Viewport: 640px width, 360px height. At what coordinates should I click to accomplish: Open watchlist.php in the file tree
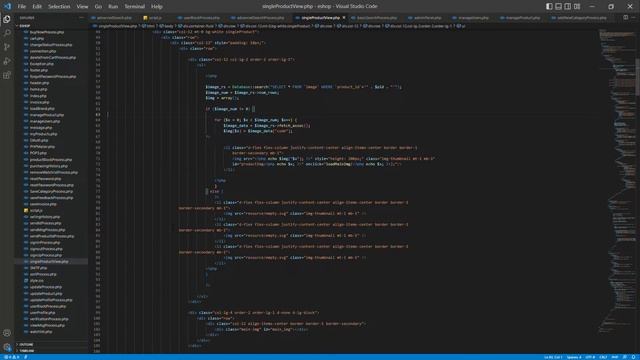[x=41, y=332]
